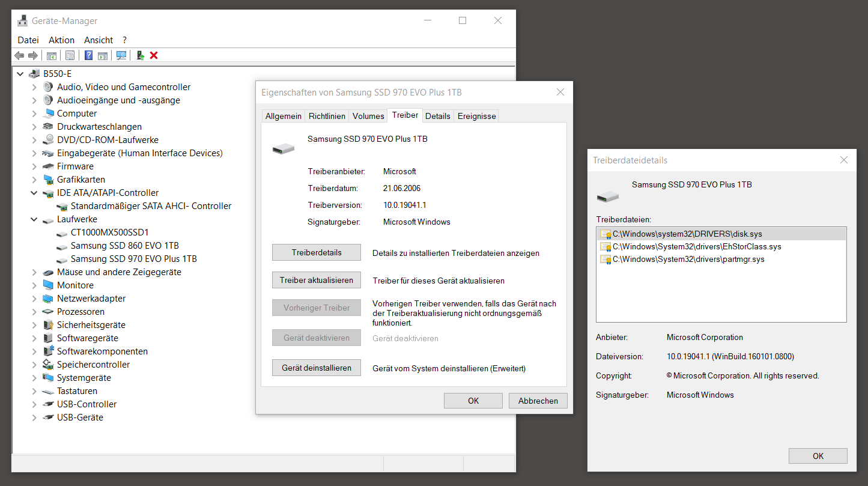The width and height of the screenshot is (868, 486).
Task: Toggle the console tree pane toolbar icon
Action: 52,55
